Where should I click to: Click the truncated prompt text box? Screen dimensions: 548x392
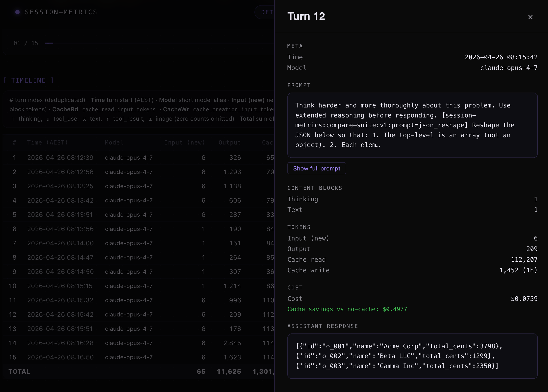(x=412, y=125)
